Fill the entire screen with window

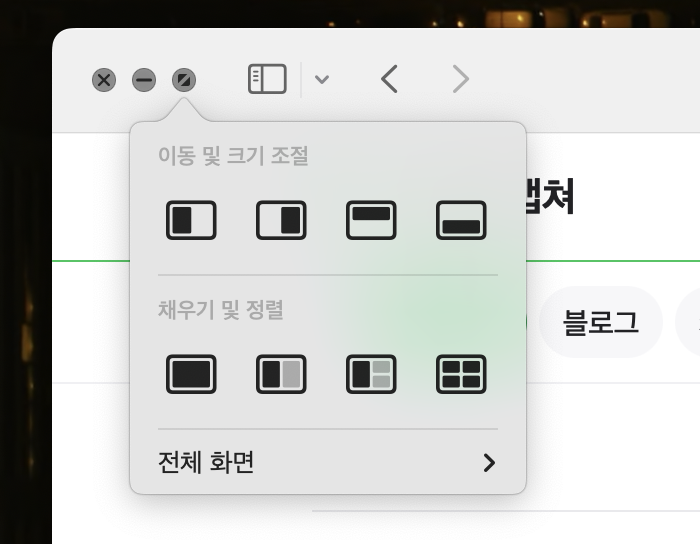coord(191,374)
